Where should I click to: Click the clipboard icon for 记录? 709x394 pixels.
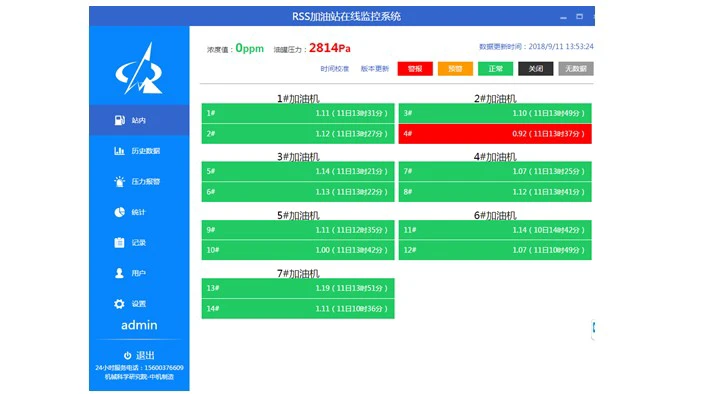[119, 242]
